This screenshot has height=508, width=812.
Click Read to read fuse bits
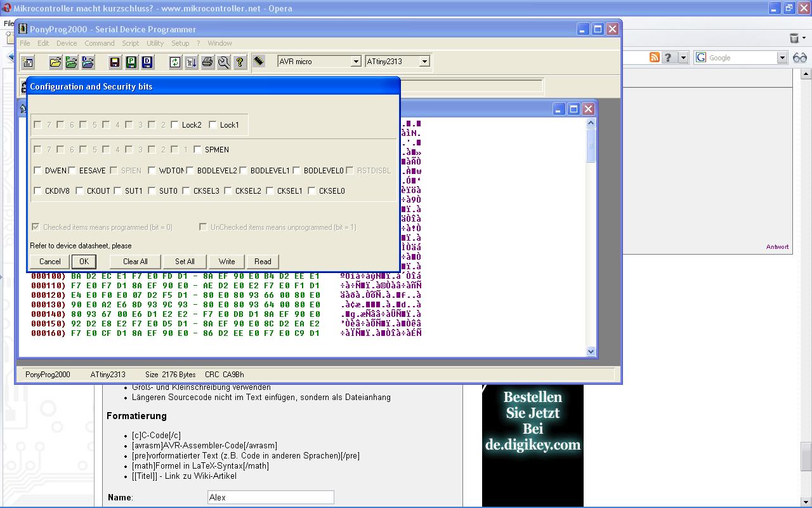coord(263,262)
